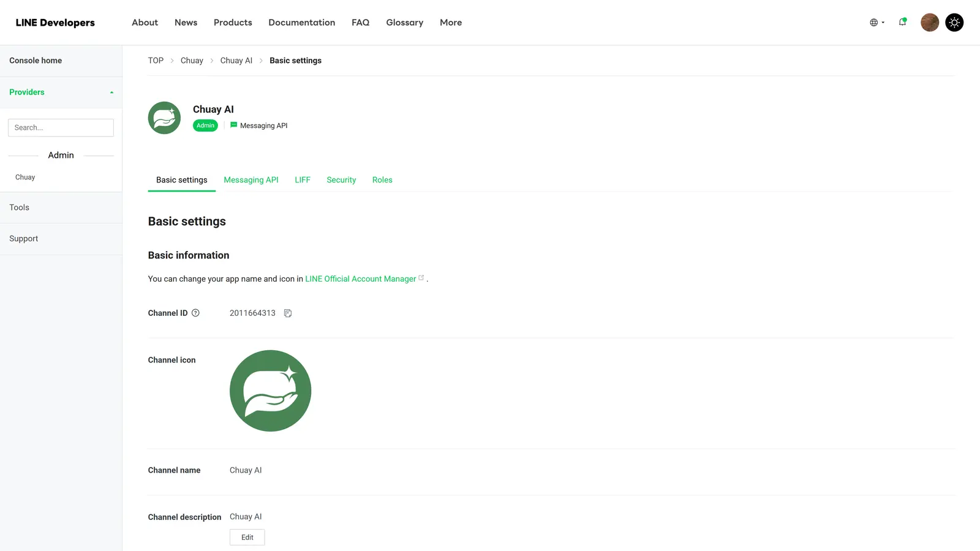The height and width of the screenshot is (551, 980).
Task: Switch to the Security tab
Action: [341, 180]
